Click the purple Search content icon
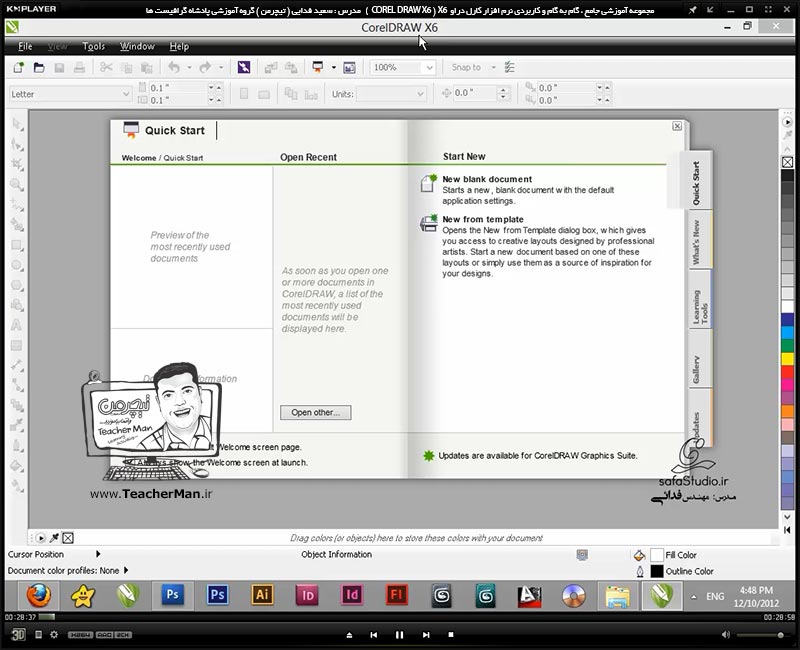Viewport: 800px width, 650px height. (x=244, y=67)
